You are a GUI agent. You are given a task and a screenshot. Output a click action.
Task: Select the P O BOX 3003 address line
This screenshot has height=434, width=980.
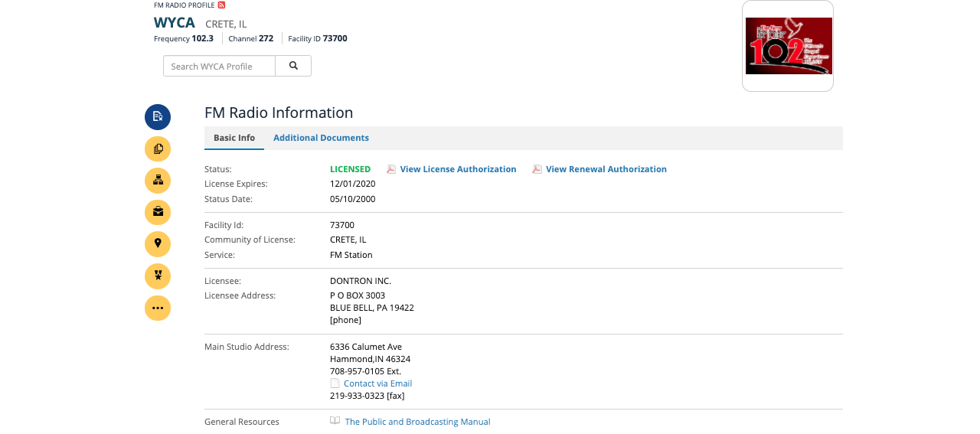pyautogui.click(x=358, y=295)
